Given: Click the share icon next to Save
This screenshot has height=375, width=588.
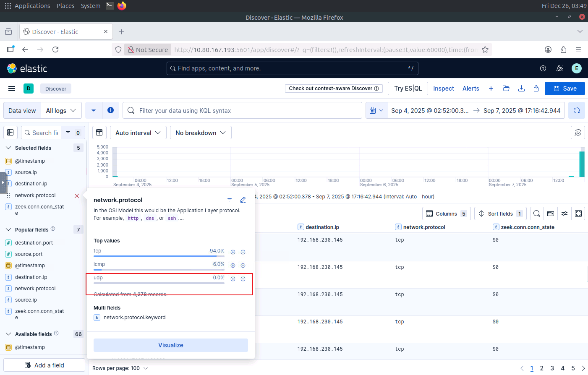Looking at the screenshot, I should pos(536,89).
